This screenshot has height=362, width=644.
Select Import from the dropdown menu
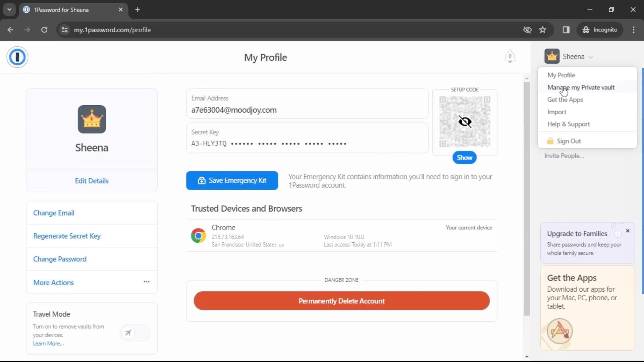557,111
